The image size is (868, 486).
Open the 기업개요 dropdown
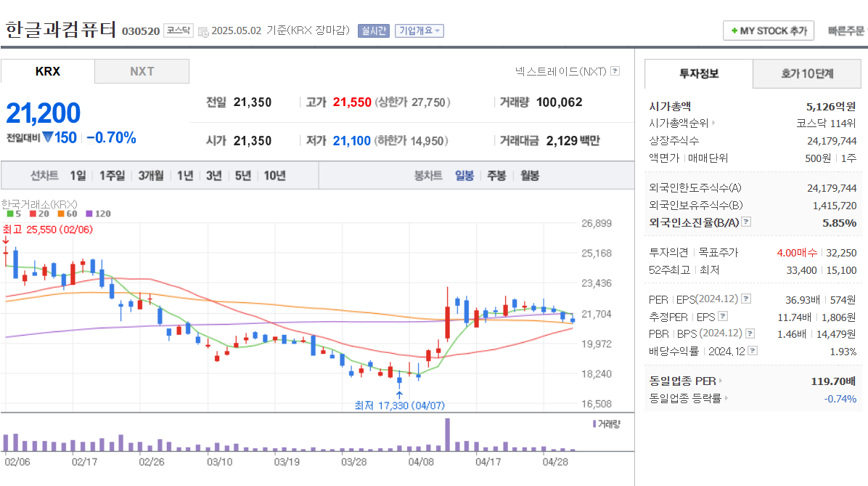pos(419,31)
